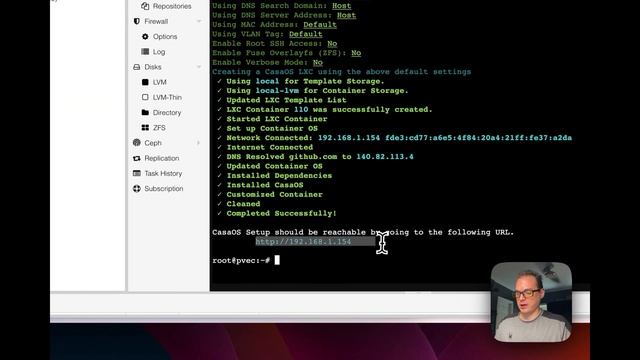This screenshot has height=360, width=640.
Task: Click the highlighted http://192.168.1.154 URL
Action: tap(303, 242)
